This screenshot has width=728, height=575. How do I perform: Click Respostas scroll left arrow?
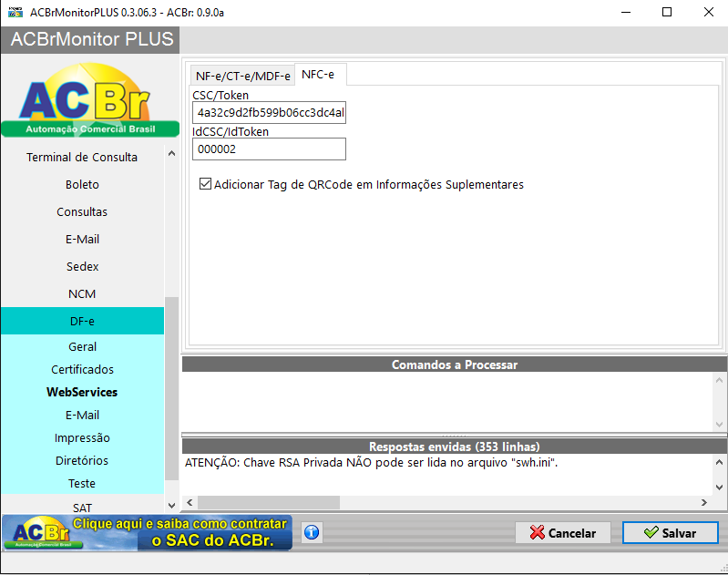[x=190, y=502]
